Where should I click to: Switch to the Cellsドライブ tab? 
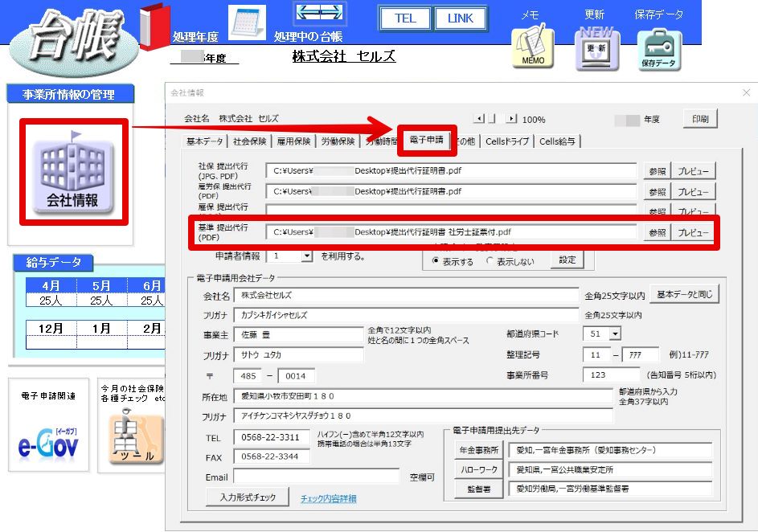507,141
